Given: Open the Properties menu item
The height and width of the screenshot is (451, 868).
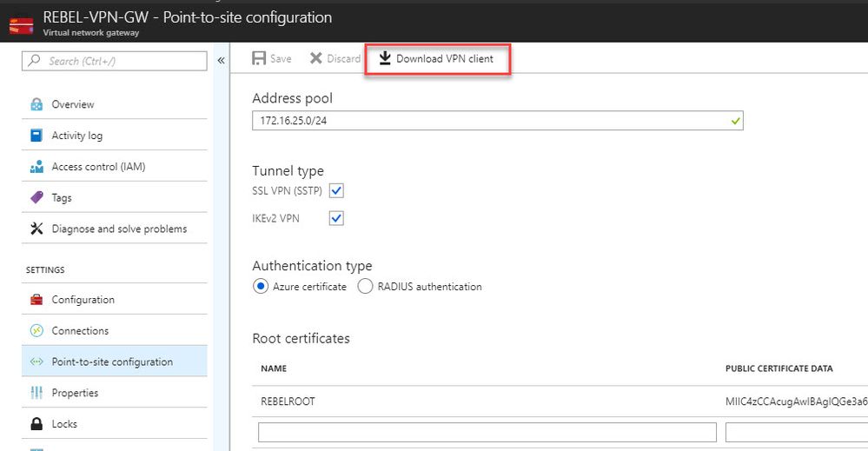Looking at the screenshot, I should pos(75,393).
